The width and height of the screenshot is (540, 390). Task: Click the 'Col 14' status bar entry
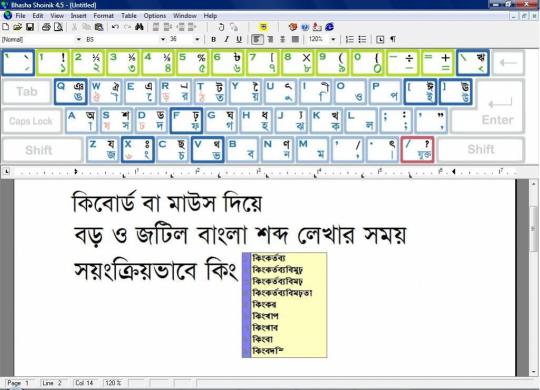[x=85, y=383]
